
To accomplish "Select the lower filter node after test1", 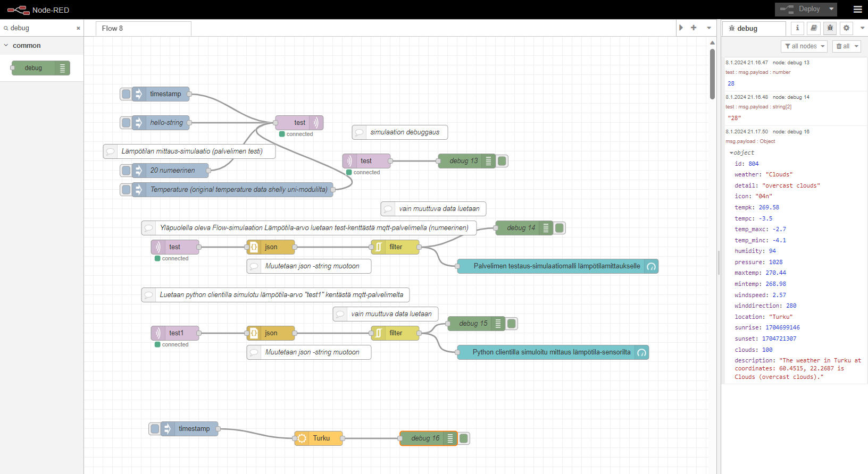I will tap(395, 333).
